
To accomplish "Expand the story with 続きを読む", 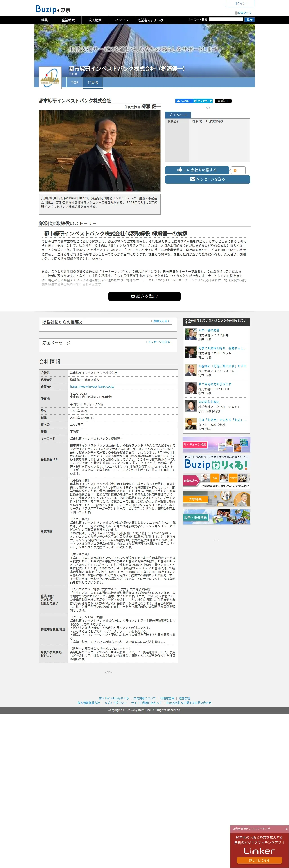I will pyautogui.click(x=144, y=296).
